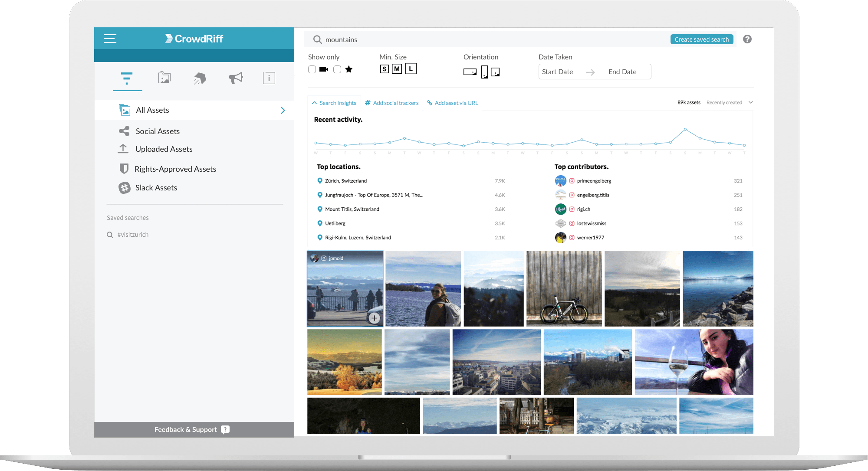Click the star filter icon
The height and width of the screenshot is (471, 868).
point(349,69)
